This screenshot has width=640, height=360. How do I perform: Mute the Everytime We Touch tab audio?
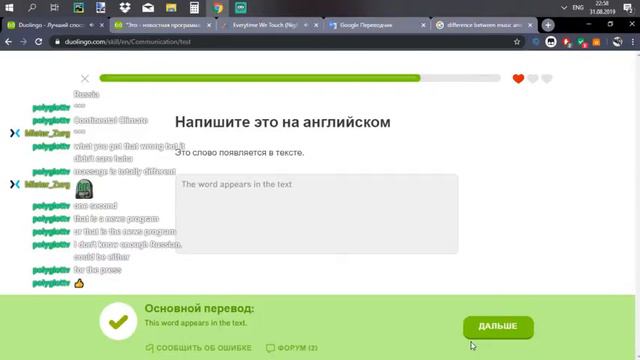pos(306,25)
